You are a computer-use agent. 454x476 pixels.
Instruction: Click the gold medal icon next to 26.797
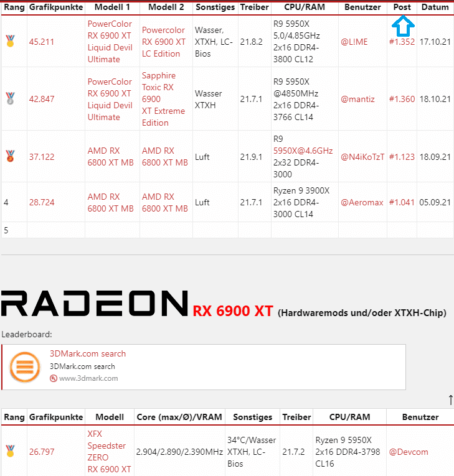[11, 451]
